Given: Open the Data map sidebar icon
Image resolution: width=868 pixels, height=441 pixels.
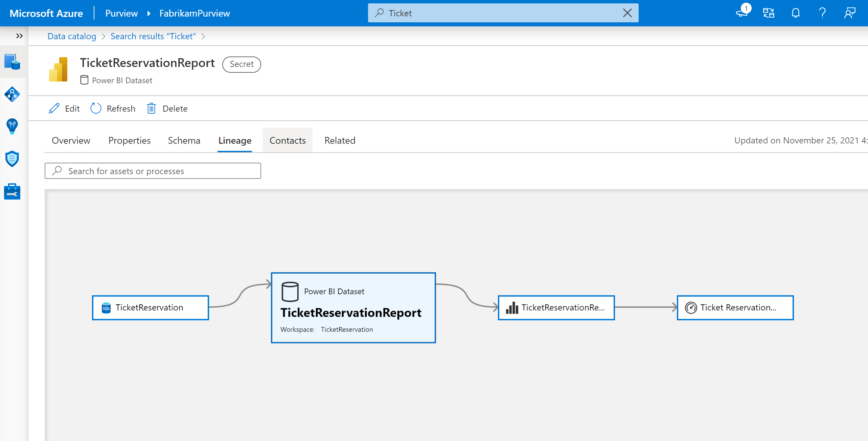Looking at the screenshot, I should pos(12,94).
